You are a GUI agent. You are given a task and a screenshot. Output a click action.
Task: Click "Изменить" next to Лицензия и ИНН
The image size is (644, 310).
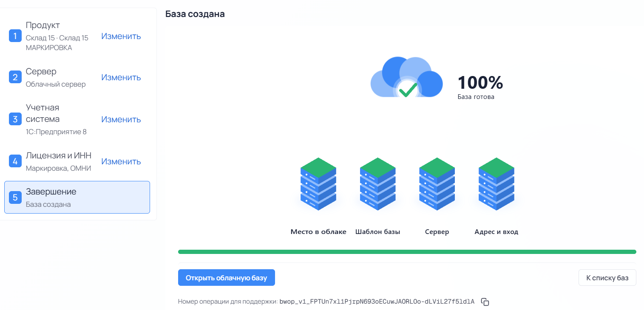(x=121, y=161)
